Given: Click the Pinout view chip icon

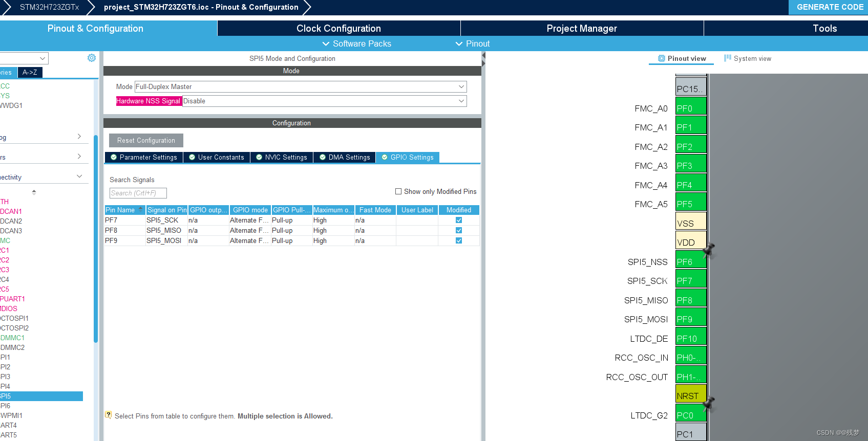Looking at the screenshot, I should coord(662,58).
